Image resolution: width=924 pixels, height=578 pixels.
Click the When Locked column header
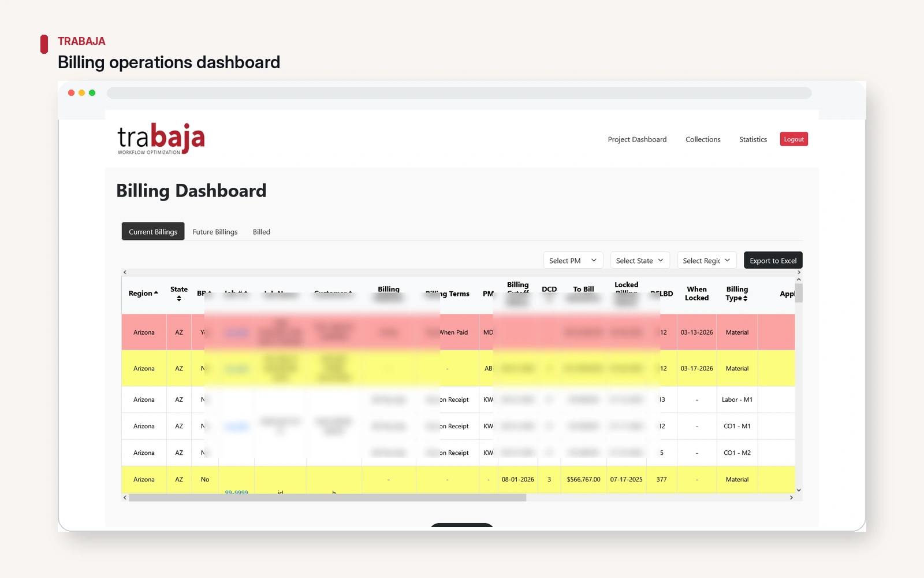tap(696, 294)
